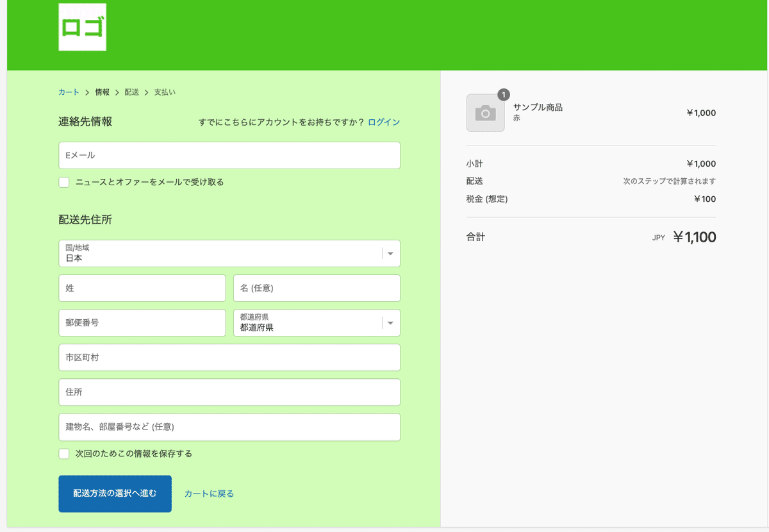Focus the 名 (任意) first name field
Image resolution: width=769 pixels, height=532 pixels.
pos(317,288)
